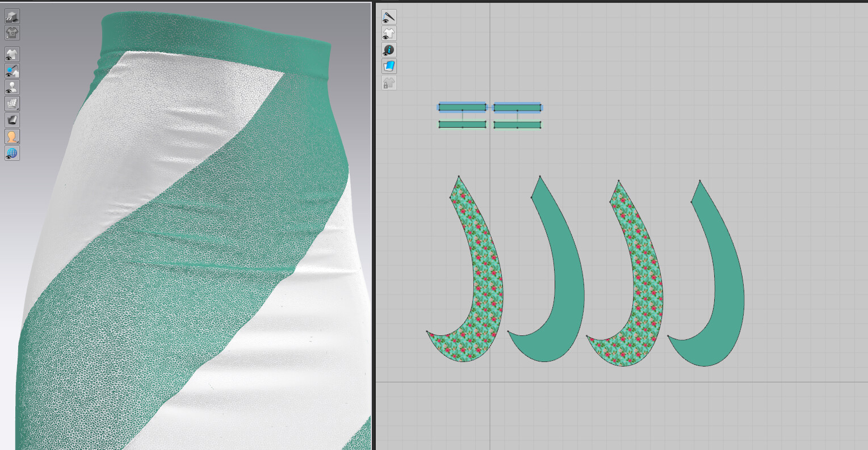Open the garment mesh render style menu
Screen dimensions: 868x450
click(x=12, y=104)
